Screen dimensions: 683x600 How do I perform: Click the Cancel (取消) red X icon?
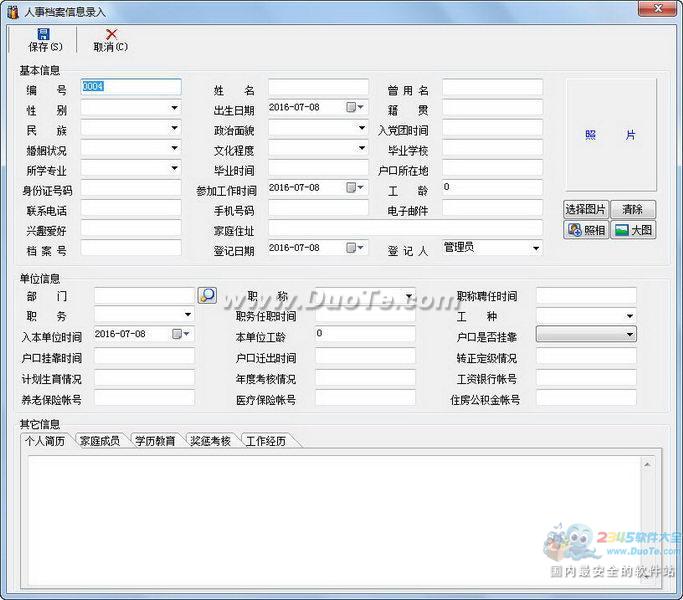(111, 34)
